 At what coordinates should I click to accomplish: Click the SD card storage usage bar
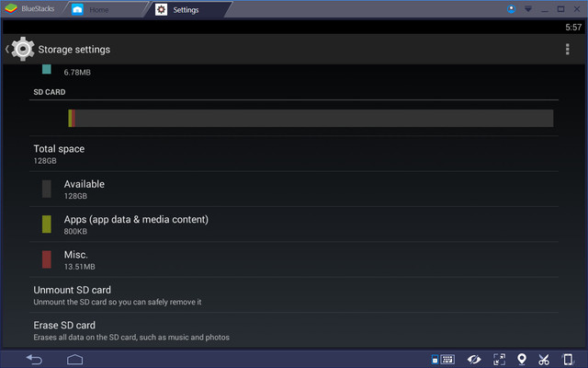(311, 118)
